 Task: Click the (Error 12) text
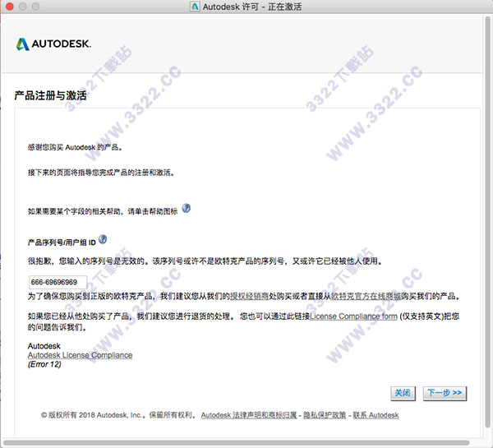(x=44, y=364)
